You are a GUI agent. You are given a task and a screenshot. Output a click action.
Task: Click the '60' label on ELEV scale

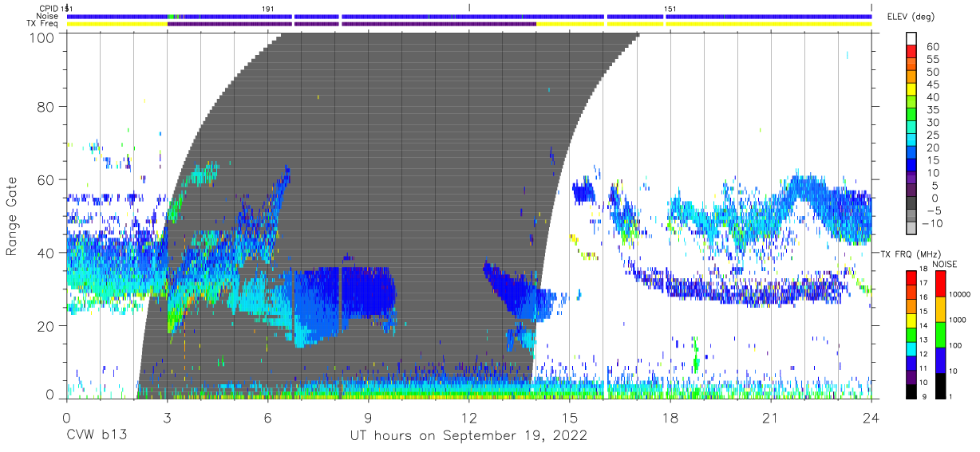931,47
